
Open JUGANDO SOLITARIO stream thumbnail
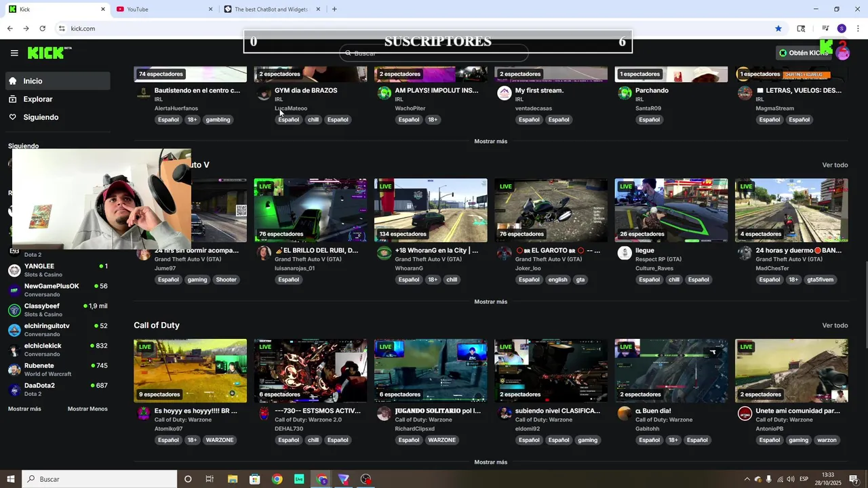[431, 371]
